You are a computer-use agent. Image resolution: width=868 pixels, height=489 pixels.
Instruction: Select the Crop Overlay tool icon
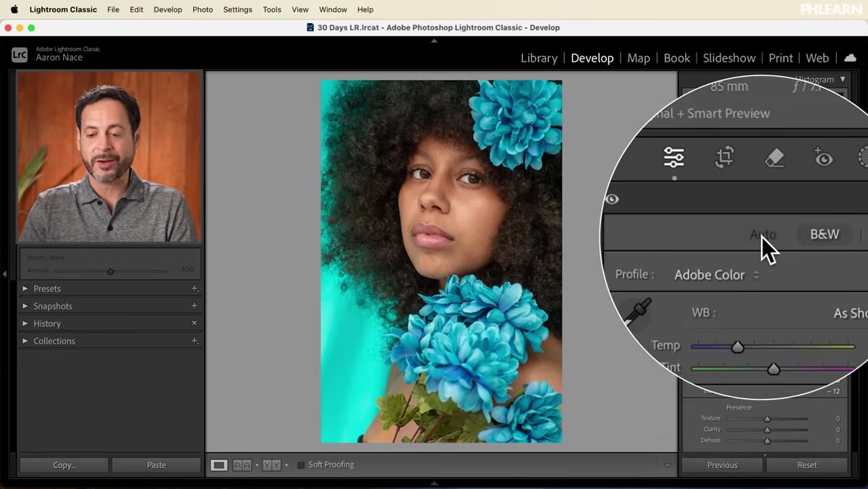coord(725,157)
